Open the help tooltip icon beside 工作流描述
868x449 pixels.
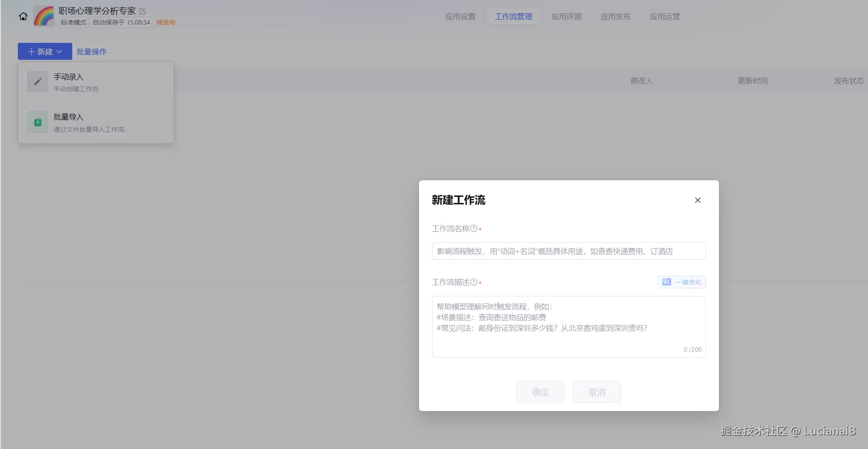click(x=474, y=282)
